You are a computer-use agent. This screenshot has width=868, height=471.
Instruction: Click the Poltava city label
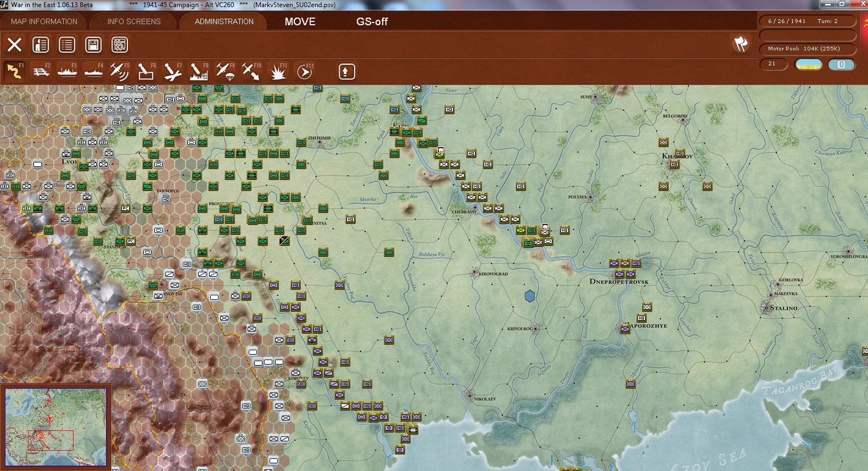coord(578,197)
